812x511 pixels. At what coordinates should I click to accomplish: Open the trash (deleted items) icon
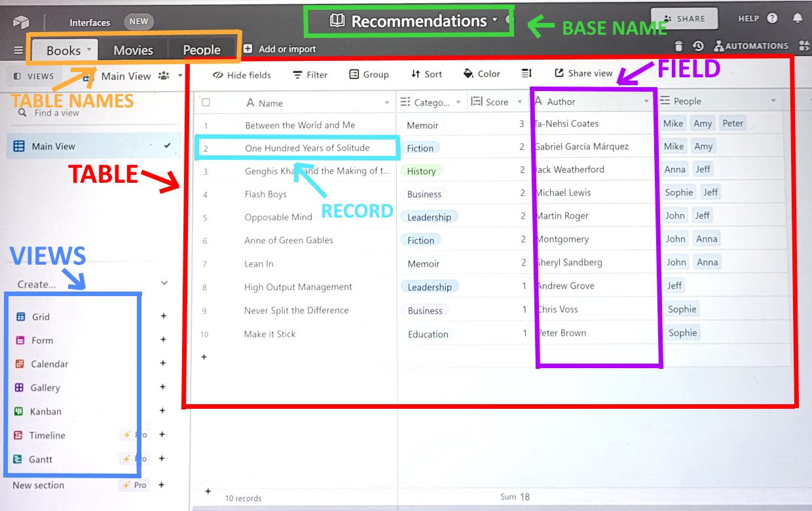coord(678,46)
